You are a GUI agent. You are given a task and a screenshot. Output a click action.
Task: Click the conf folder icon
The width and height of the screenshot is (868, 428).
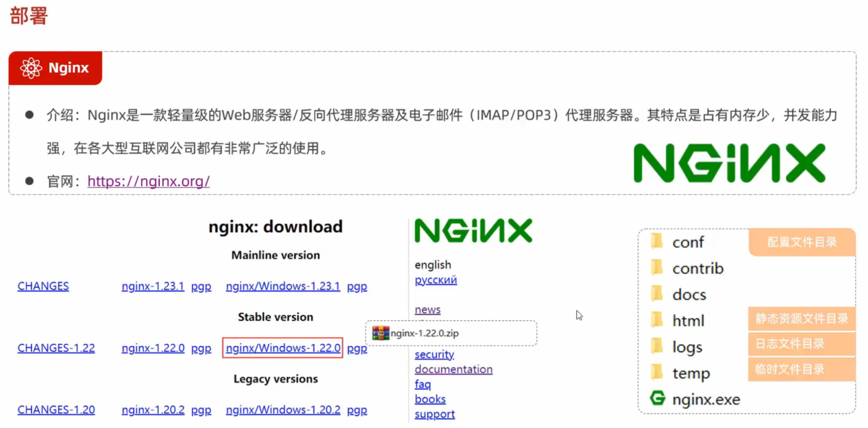[657, 241]
